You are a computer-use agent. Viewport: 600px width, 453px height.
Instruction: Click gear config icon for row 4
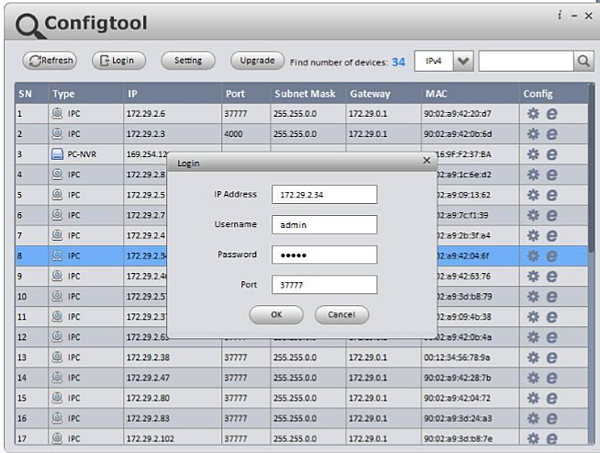(533, 174)
